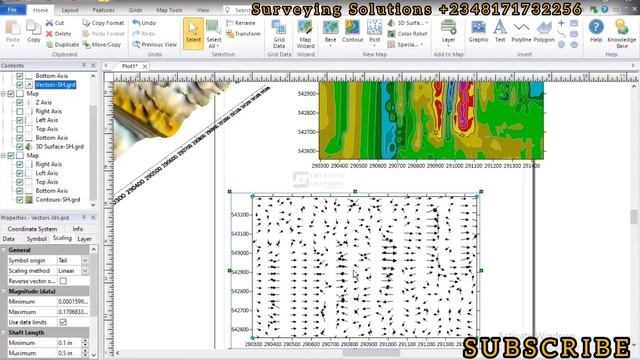This screenshot has height=360, width=640.
Task: Close the Plot1 document tab
Action: (x=145, y=66)
